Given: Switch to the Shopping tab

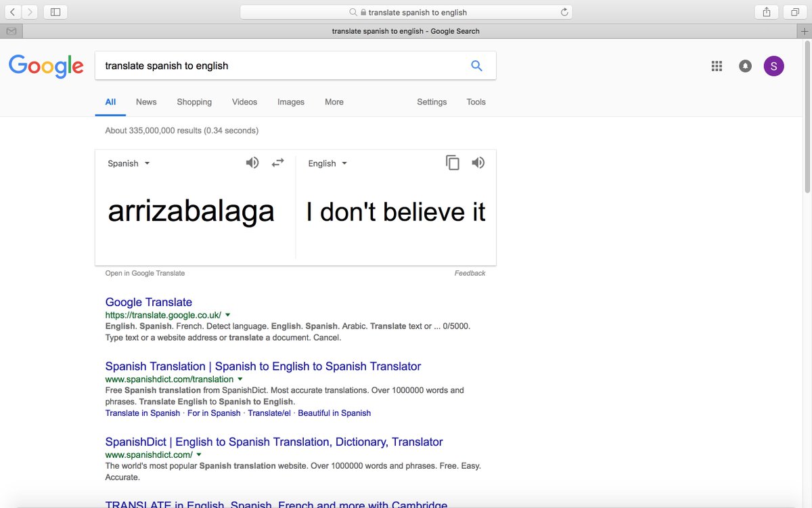Looking at the screenshot, I should 194,102.
